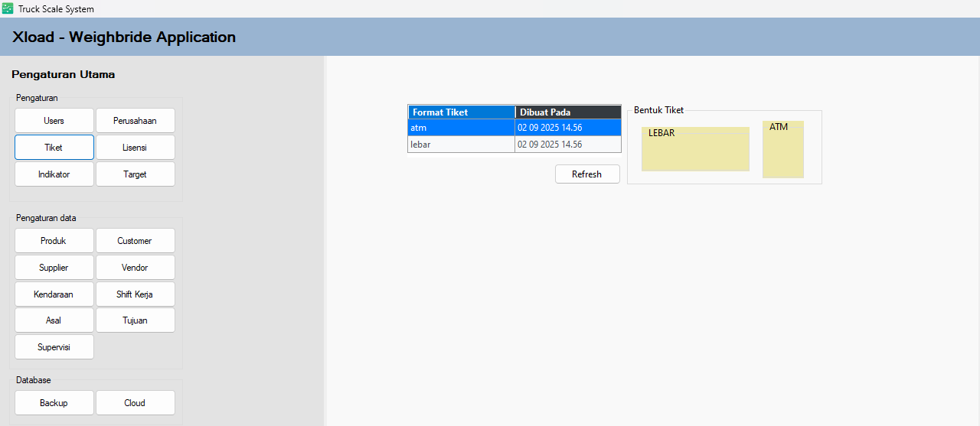Open the Perusahaan settings
The image size is (980, 426).
(136, 121)
